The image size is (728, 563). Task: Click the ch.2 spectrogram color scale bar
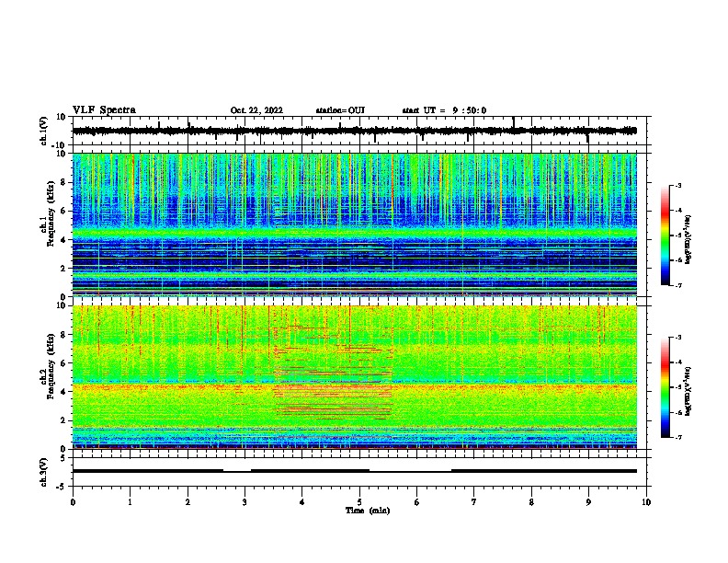[665, 387]
